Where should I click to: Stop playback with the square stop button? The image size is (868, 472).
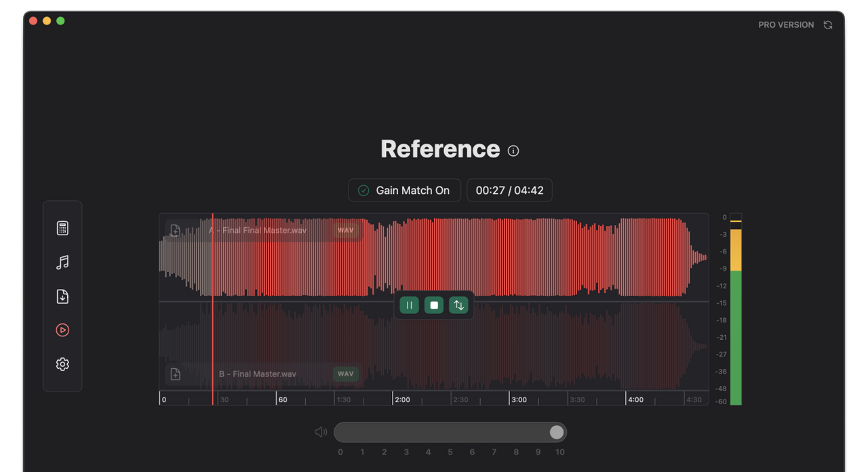tap(434, 305)
